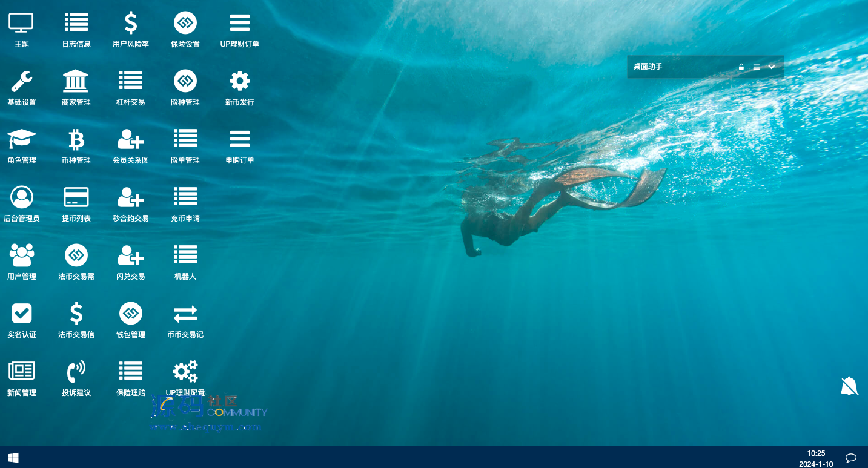Open 保险设置 insurance settings
This screenshot has height=468, width=868.
pyautogui.click(x=185, y=23)
